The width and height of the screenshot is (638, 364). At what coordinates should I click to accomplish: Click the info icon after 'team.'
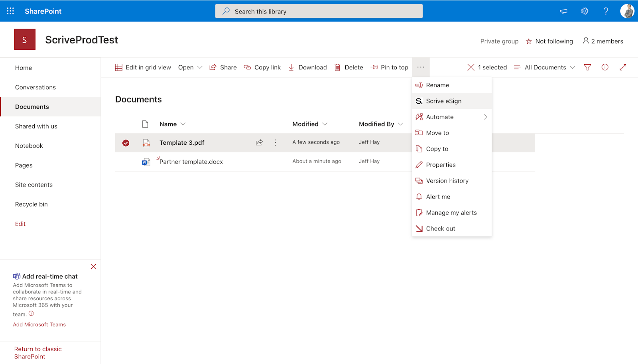click(x=31, y=313)
